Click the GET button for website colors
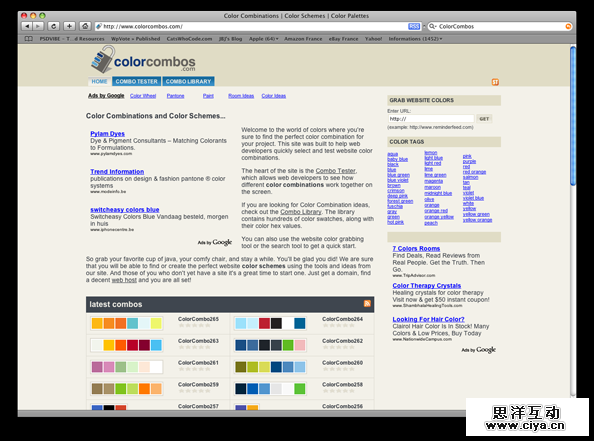594x441 pixels. coord(484,119)
